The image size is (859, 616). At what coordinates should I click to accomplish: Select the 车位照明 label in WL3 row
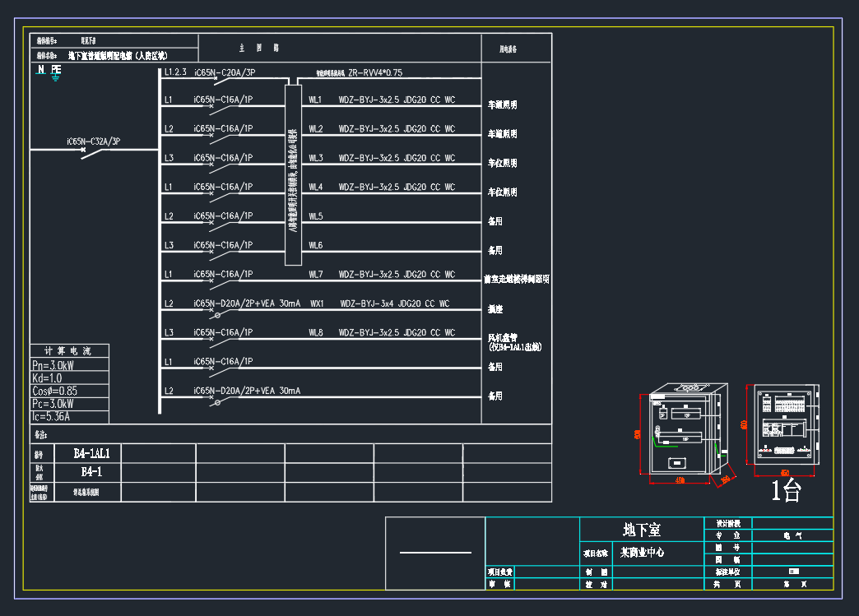point(503,163)
